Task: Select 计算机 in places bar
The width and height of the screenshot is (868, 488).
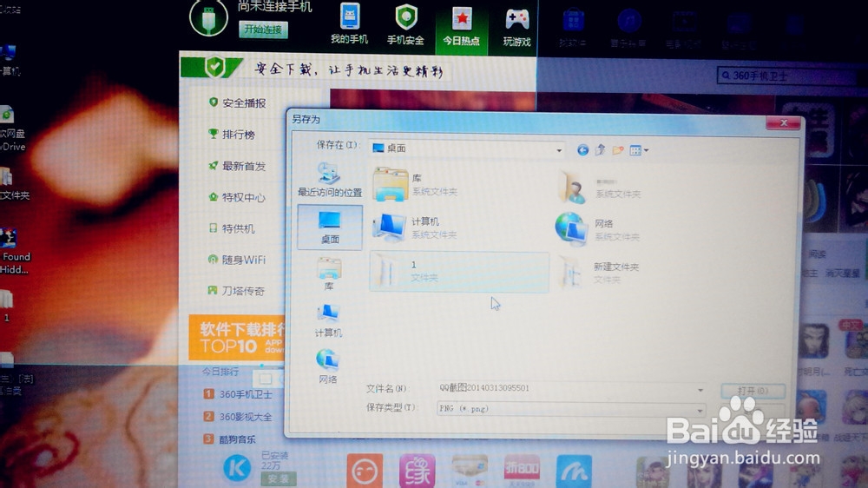Action: 328,320
